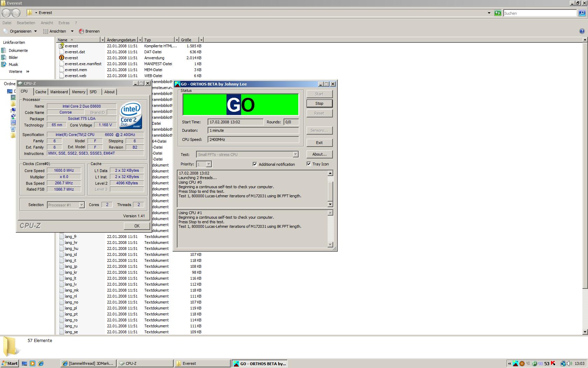Launch Media Player from quick launch
The image size is (588, 368).
[x=33, y=363]
